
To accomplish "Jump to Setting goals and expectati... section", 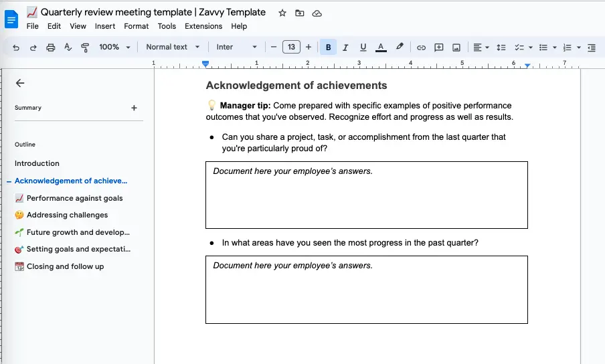I will coord(72,250).
